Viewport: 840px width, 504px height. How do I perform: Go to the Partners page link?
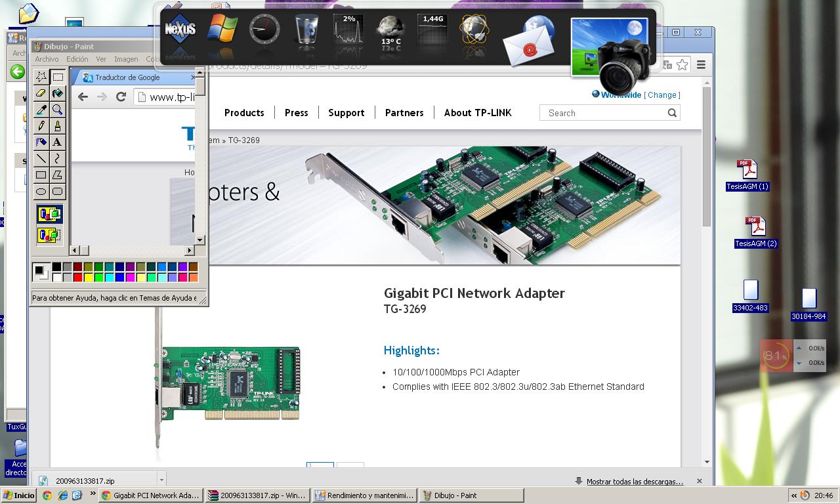coord(404,113)
